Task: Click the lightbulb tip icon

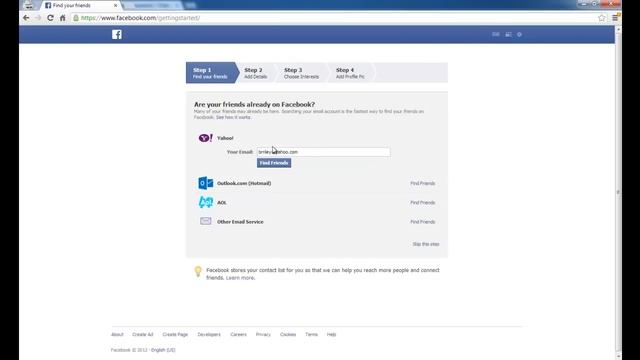Action: tap(198, 271)
